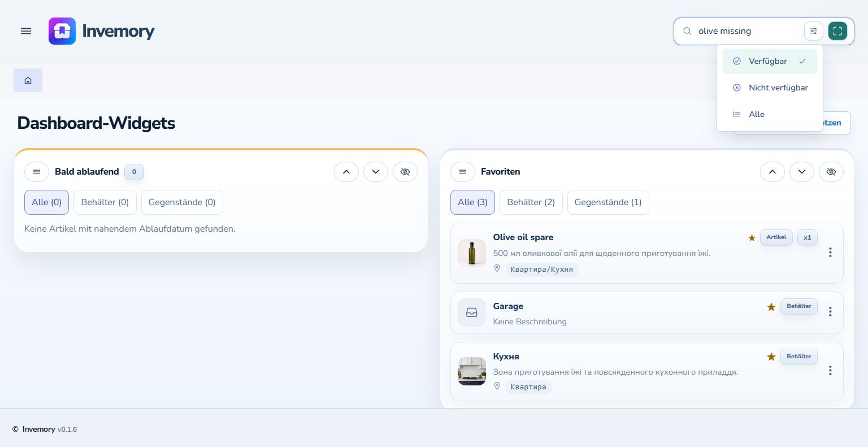The width and height of the screenshot is (868, 447).
Task: Switch to Alle (3) tab in Favoriten
Action: click(472, 202)
